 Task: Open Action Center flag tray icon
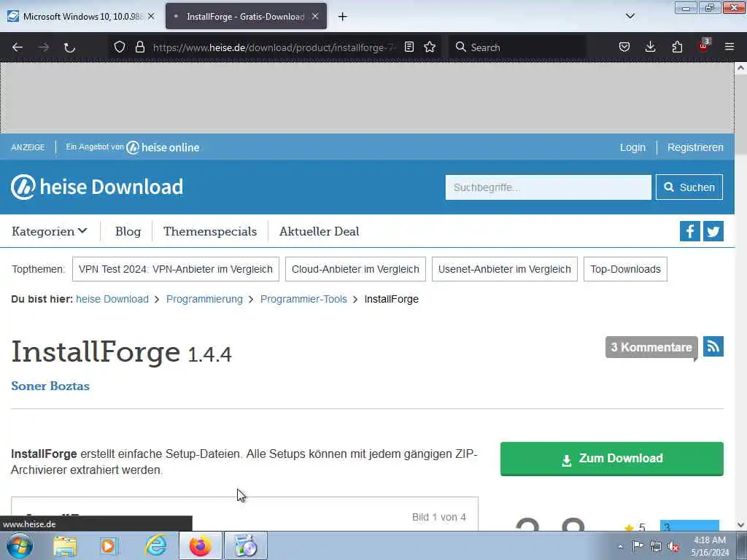[638, 546]
